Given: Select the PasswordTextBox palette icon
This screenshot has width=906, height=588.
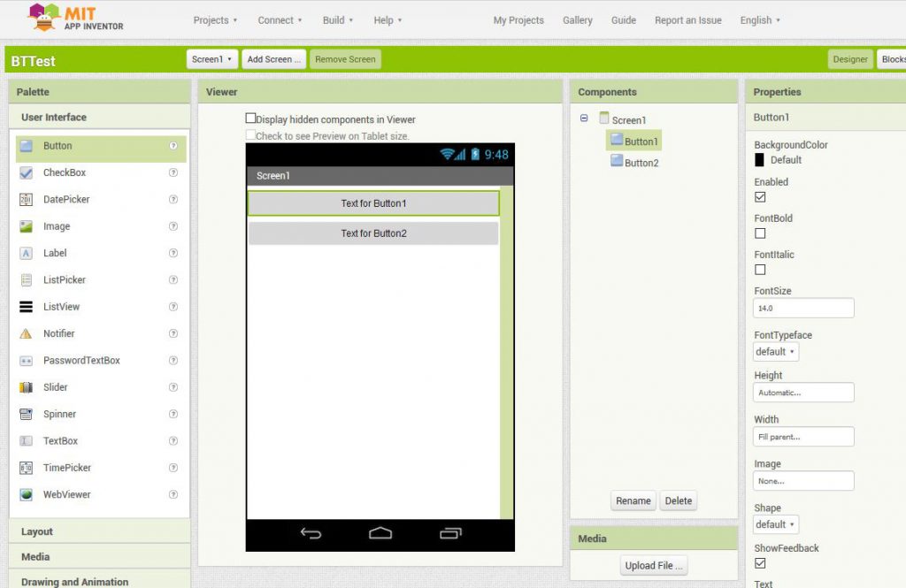Looking at the screenshot, I should pyautogui.click(x=26, y=361).
